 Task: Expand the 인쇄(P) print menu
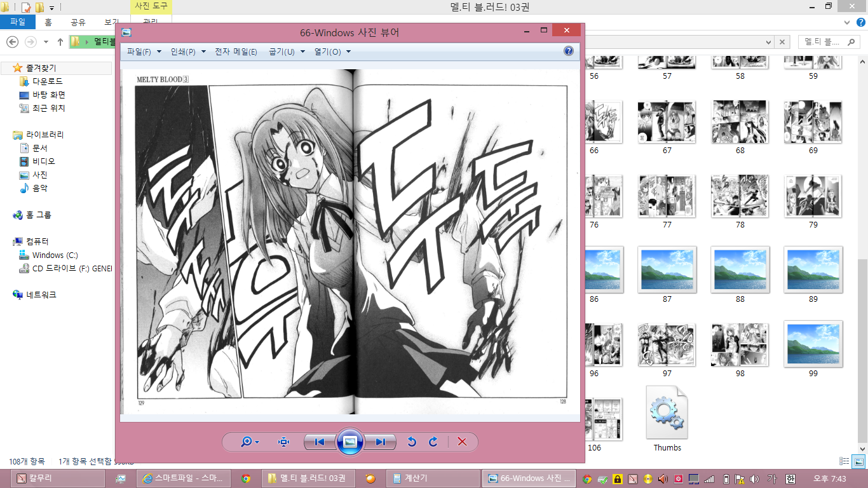(x=187, y=52)
